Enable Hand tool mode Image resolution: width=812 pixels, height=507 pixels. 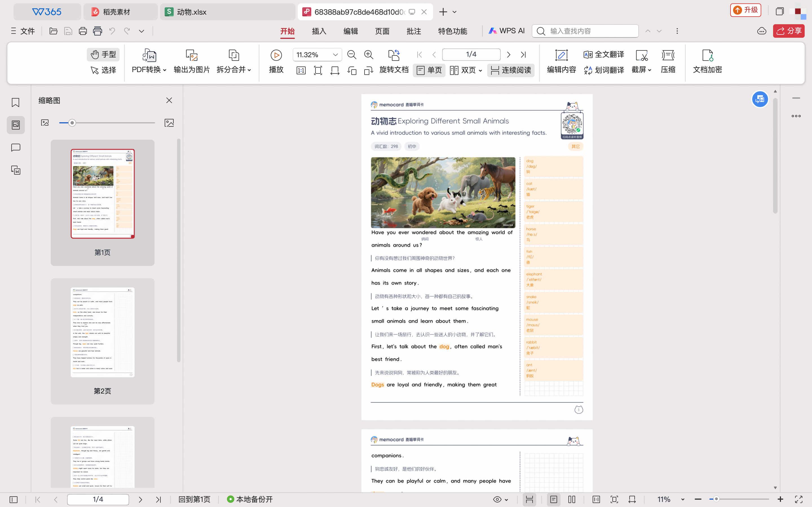103,54
